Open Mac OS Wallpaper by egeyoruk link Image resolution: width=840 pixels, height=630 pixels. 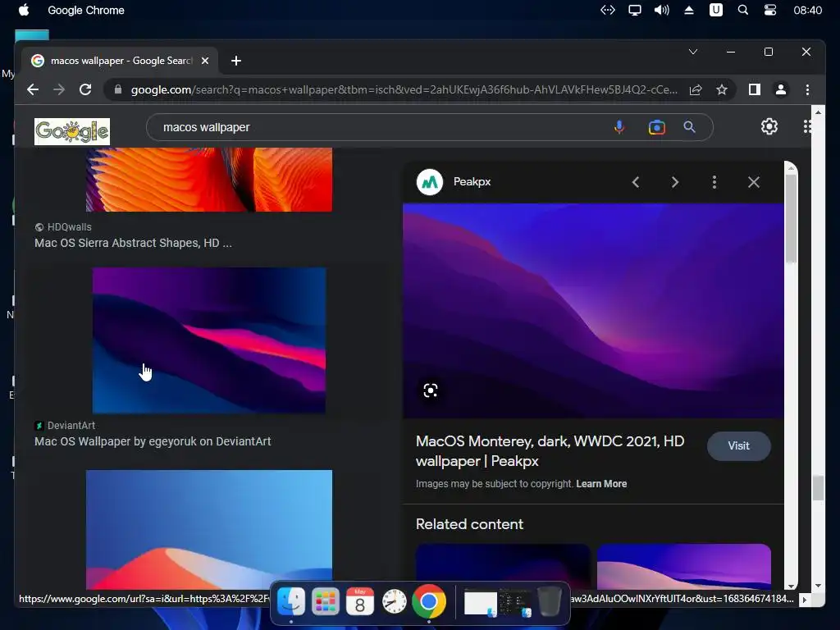[153, 441]
